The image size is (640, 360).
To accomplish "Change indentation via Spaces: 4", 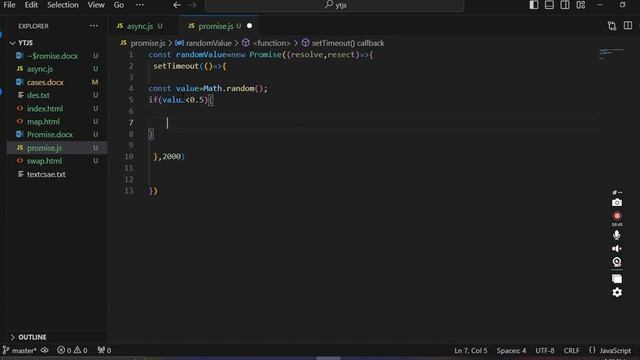I will coord(511,351).
